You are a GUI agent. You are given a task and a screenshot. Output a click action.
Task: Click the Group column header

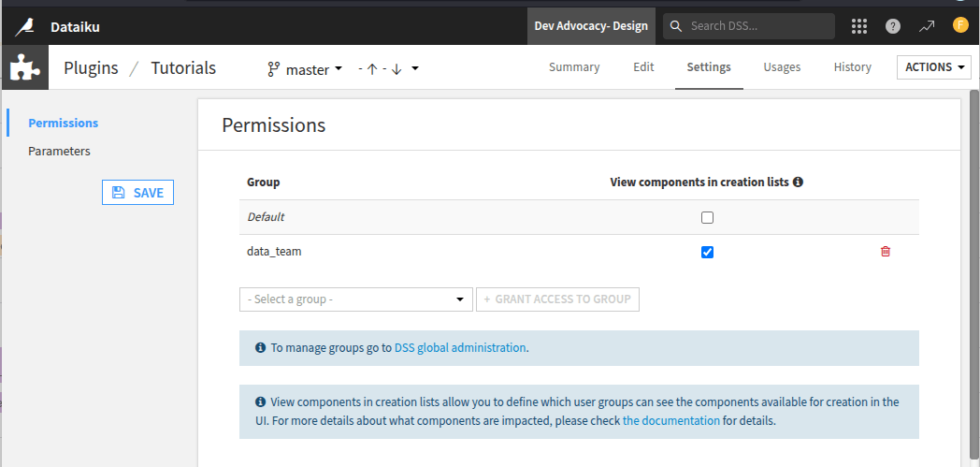click(263, 182)
